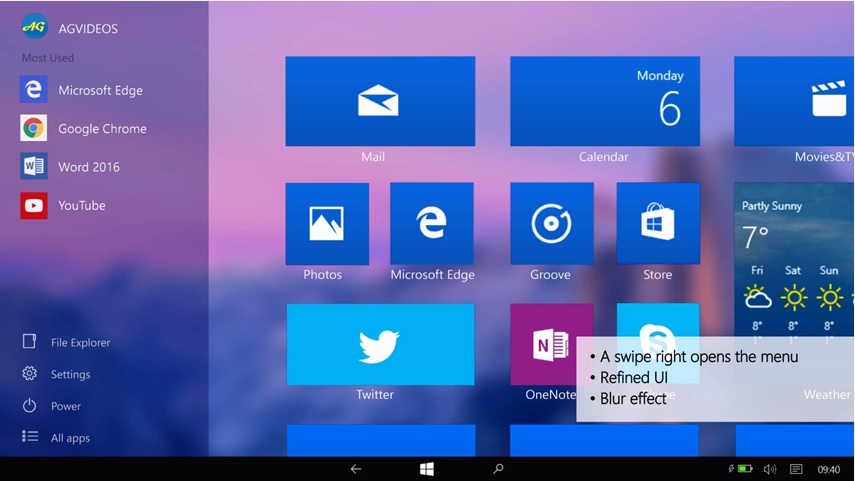Open the Power options
This screenshot has width=855, height=481.
coord(51,406)
